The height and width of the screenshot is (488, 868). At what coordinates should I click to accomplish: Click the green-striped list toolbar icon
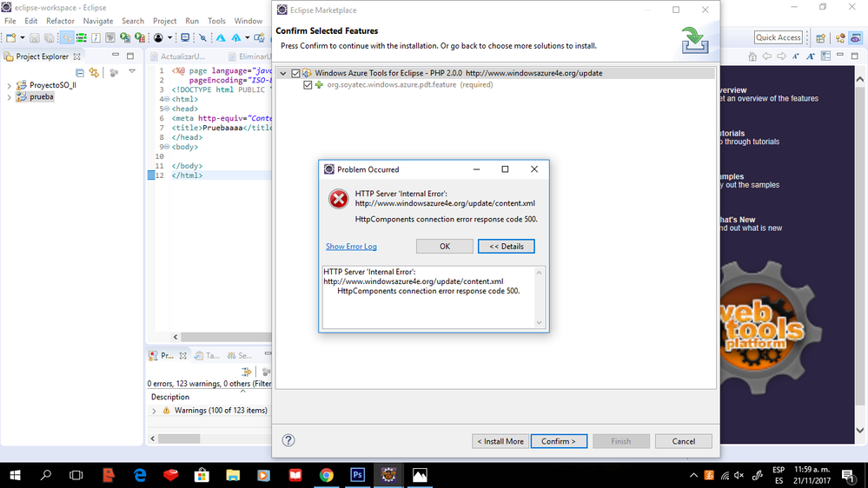click(x=82, y=37)
